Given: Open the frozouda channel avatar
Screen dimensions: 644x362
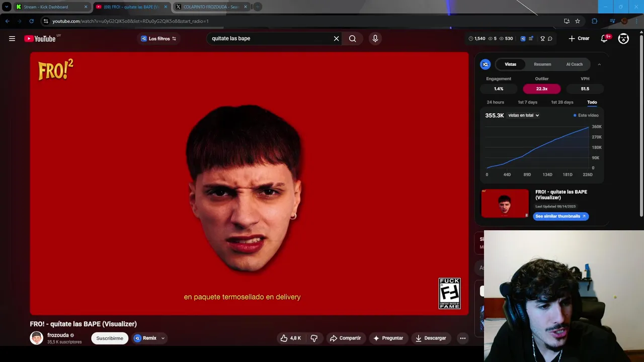Looking at the screenshot, I should (37, 338).
